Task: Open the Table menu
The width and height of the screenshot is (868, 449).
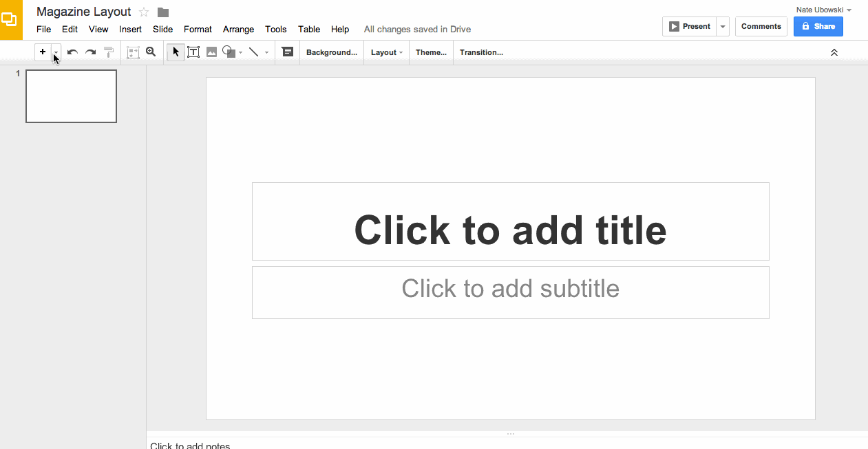Action: click(x=309, y=30)
